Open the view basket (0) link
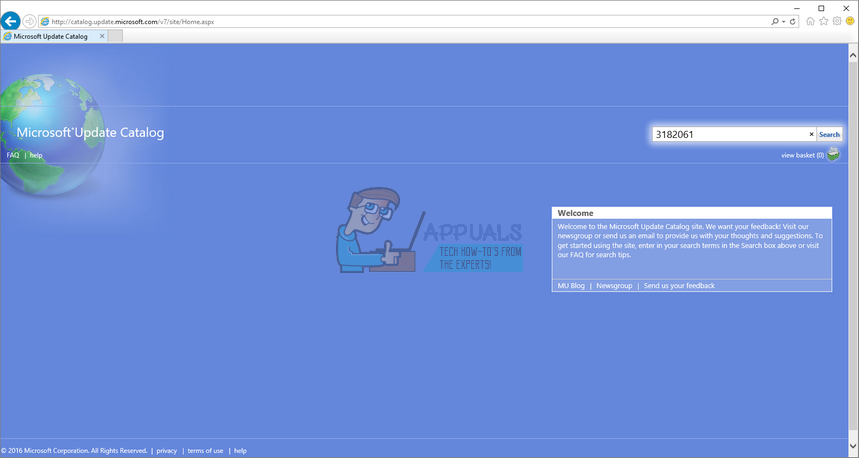This screenshot has height=458, width=859. click(803, 156)
